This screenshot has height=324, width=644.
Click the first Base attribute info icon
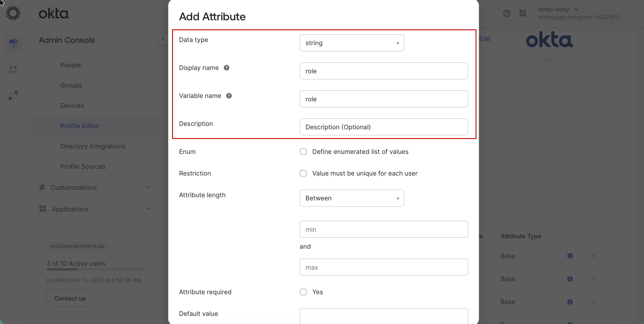pyautogui.click(x=570, y=256)
